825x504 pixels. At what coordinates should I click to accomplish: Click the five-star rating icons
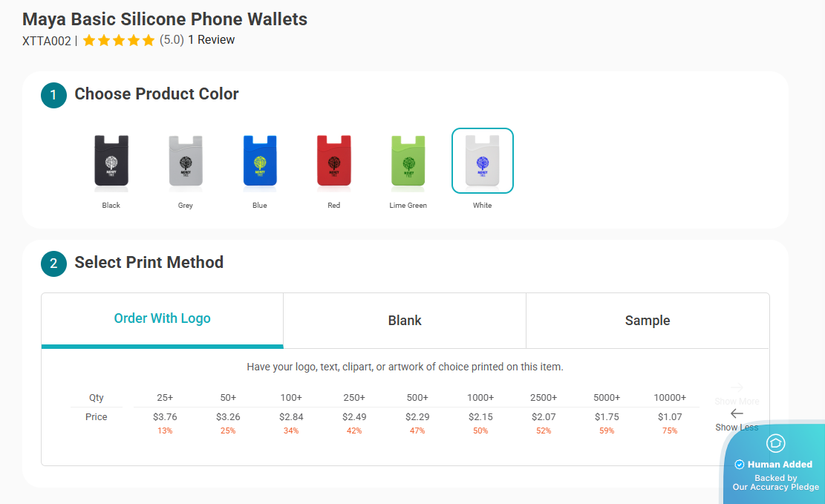point(119,41)
